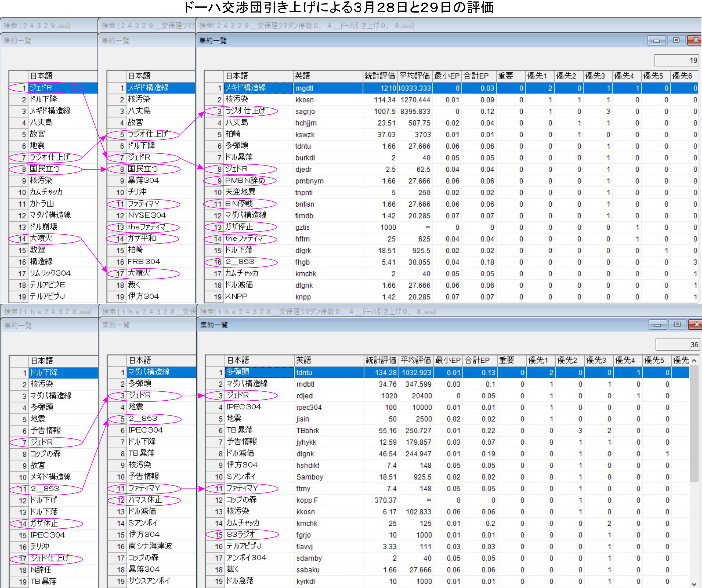Select the ガザ停止 row
This screenshot has height=588, width=702.
click(x=451, y=227)
